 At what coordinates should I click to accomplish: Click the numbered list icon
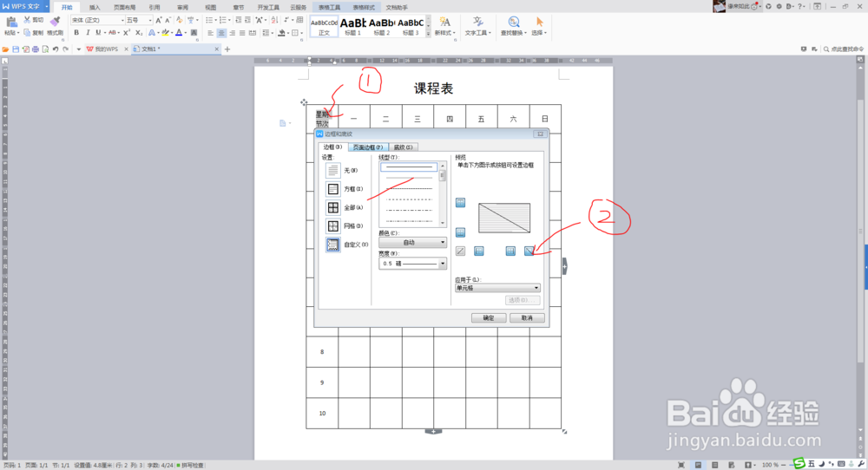[x=222, y=20]
